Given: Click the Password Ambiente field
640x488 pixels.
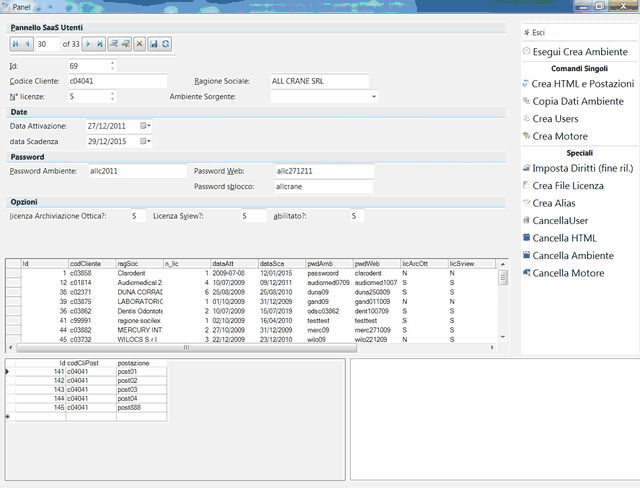Looking at the screenshot, I should 137,171.
